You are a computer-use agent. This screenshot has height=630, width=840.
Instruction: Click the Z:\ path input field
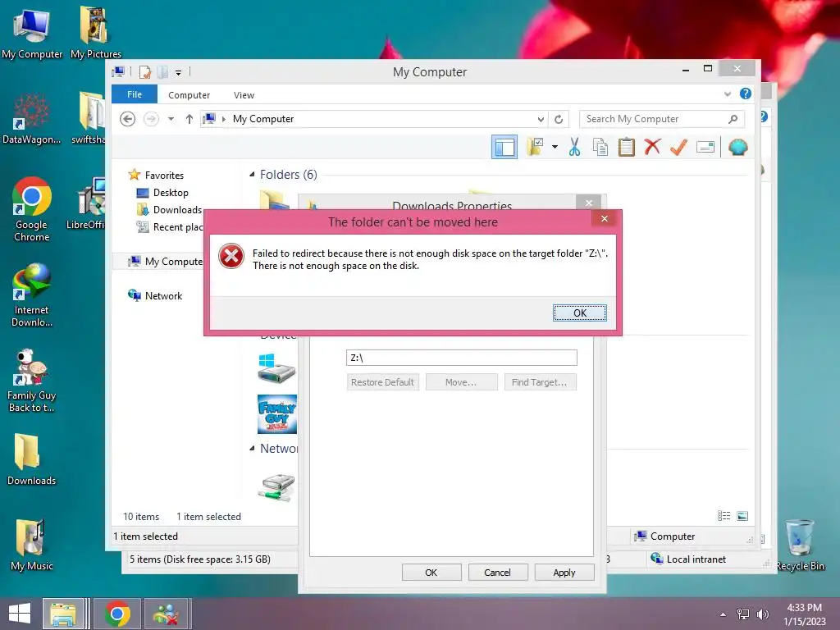point(462,358)
